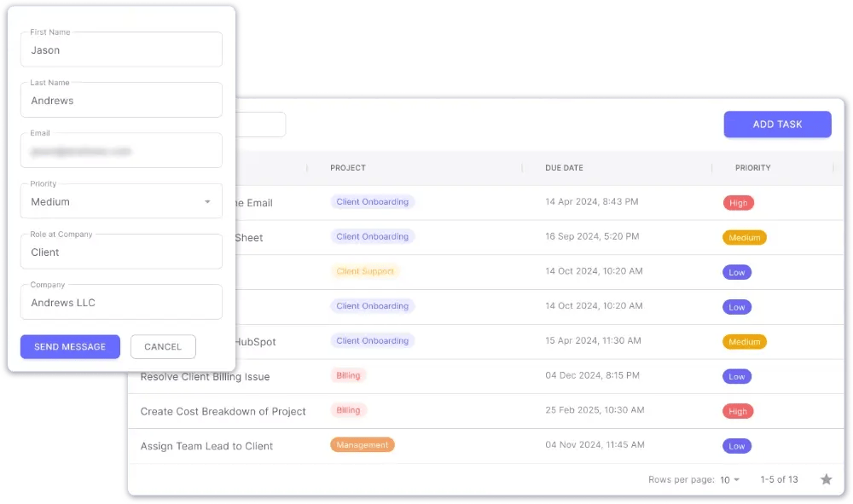
Task: Click the Billing tag on Resolve Client Billing Issue
Action: pos(348,375)
